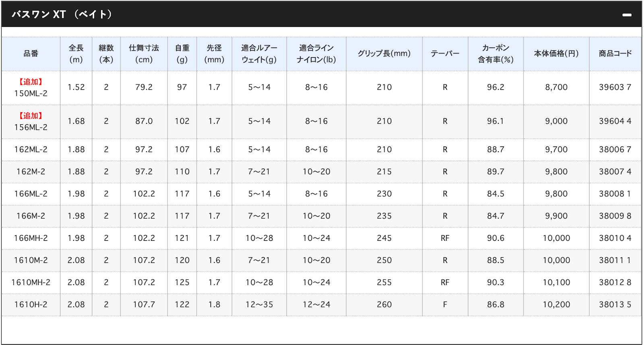The height and width of the screenshot is (345, 644).
Task: Click the 162ML-2 row label
Action: [x=31, y=150]
